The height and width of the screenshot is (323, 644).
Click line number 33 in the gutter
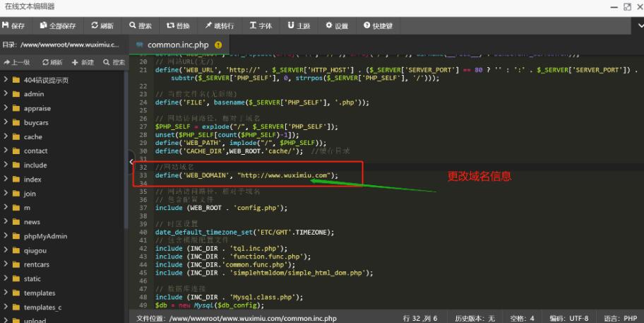point(143,175)
